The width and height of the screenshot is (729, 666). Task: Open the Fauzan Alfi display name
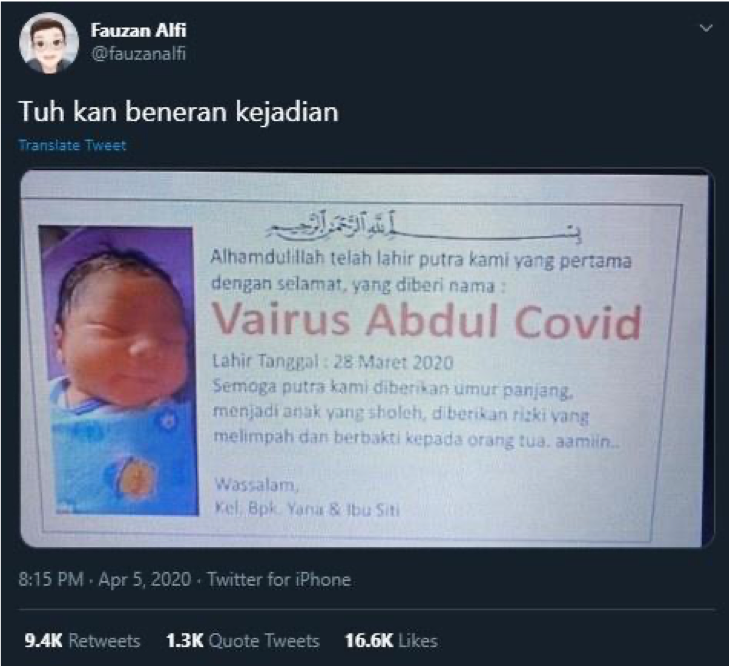(139, 31)
